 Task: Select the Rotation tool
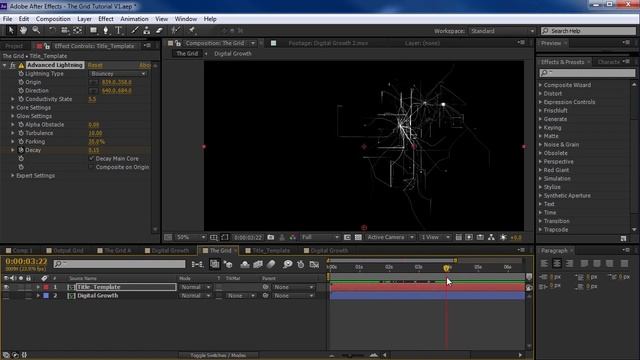(52, 30)
